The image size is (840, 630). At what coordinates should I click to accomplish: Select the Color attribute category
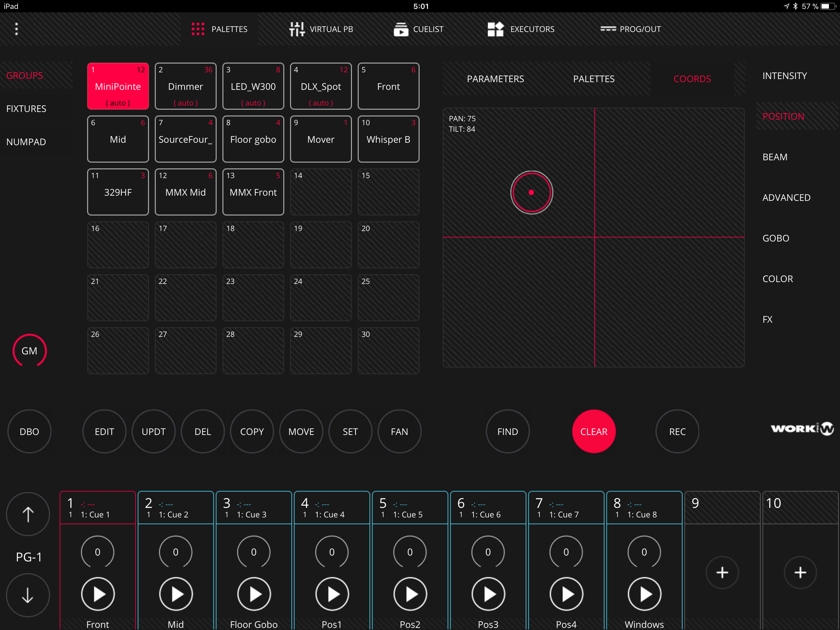tap(777, 278)
